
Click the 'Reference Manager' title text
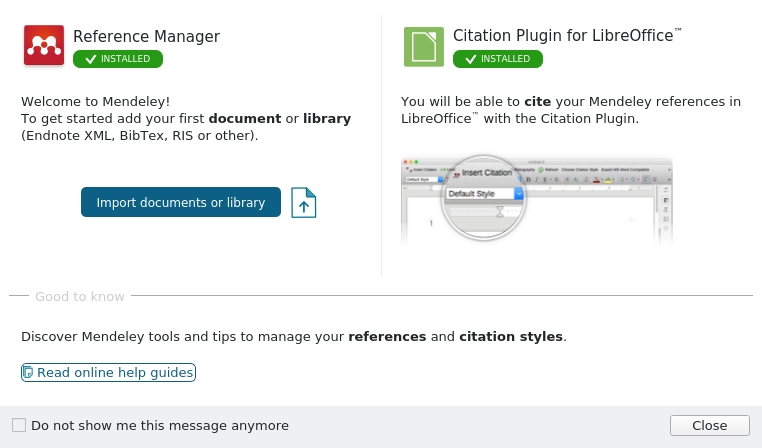point(146,37)
